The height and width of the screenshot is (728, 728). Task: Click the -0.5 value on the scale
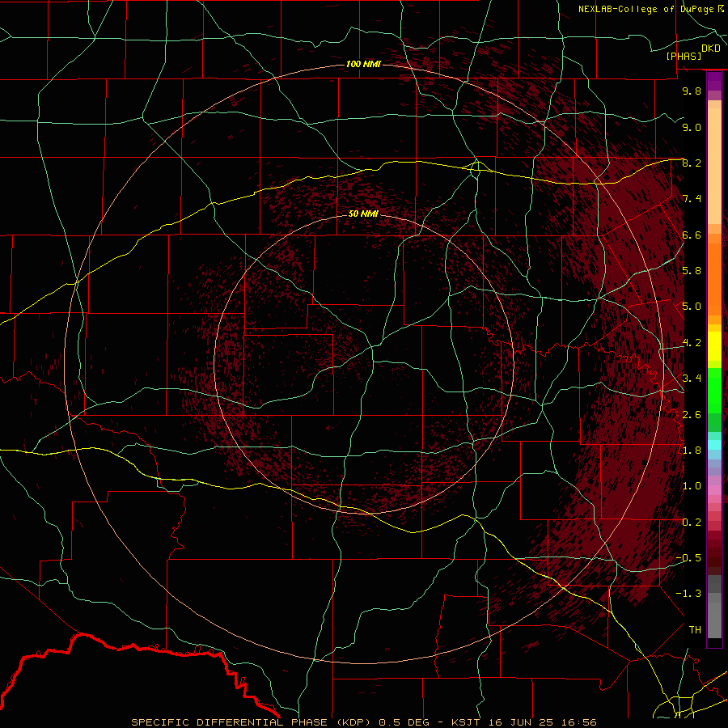click(x=688, y=558)
